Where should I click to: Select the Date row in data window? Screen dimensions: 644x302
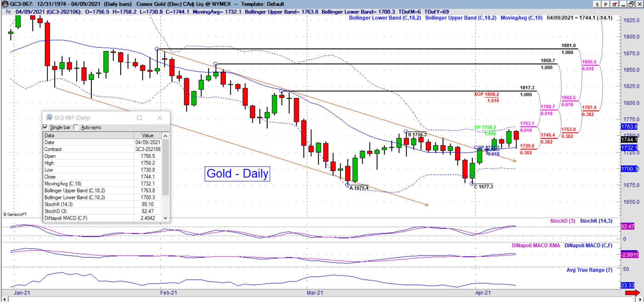(102, 142)
